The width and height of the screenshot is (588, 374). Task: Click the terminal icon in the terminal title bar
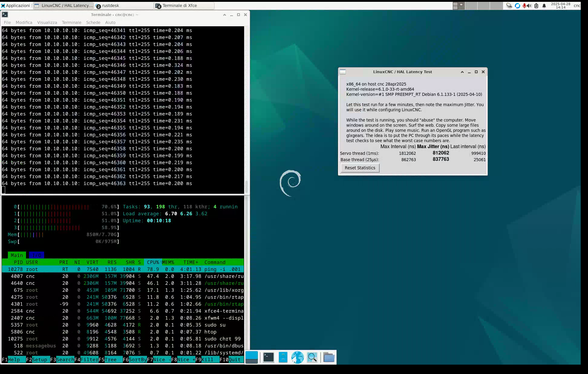[x=5, y=15]
